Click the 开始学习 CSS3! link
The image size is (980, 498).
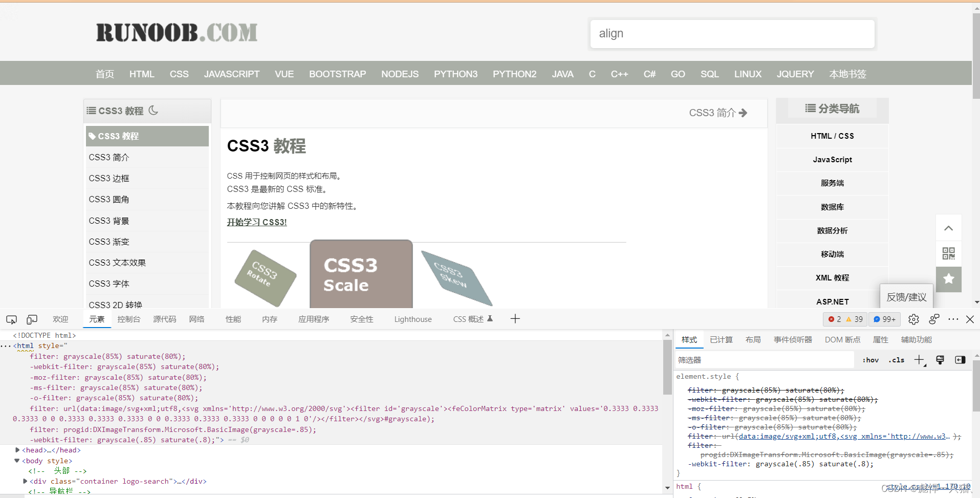click(256, 222)
